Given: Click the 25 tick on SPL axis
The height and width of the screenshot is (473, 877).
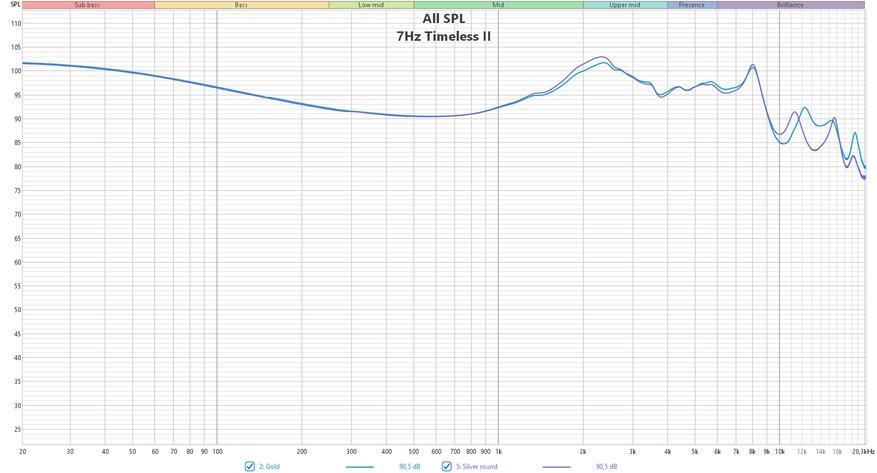Looking at the screenshot, I should point(17,429).
